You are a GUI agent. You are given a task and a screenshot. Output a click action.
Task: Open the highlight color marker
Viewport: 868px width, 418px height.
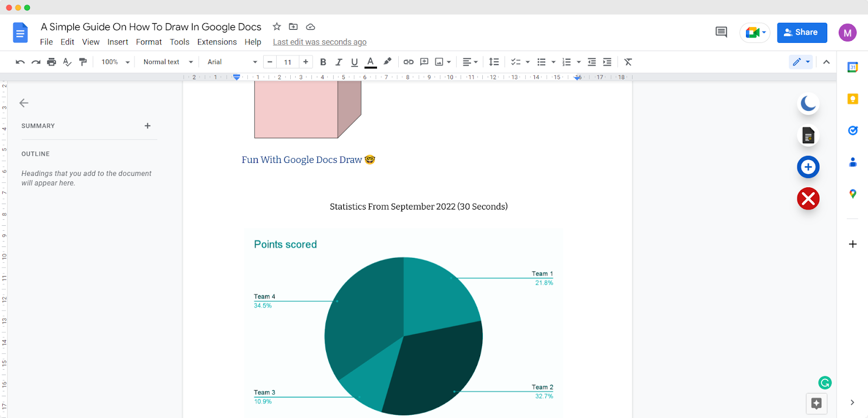click(387, 62)
